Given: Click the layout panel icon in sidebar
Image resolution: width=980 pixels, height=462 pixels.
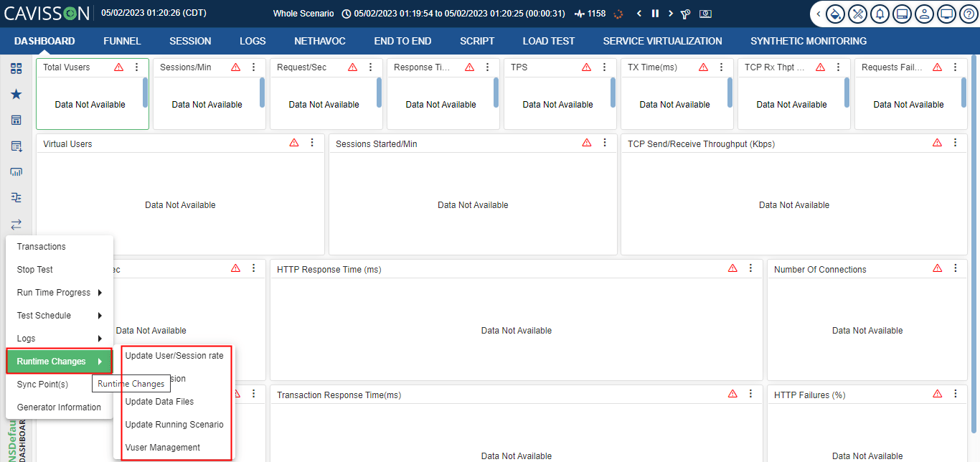Looking at the screenshot, I should pos(16,120).
